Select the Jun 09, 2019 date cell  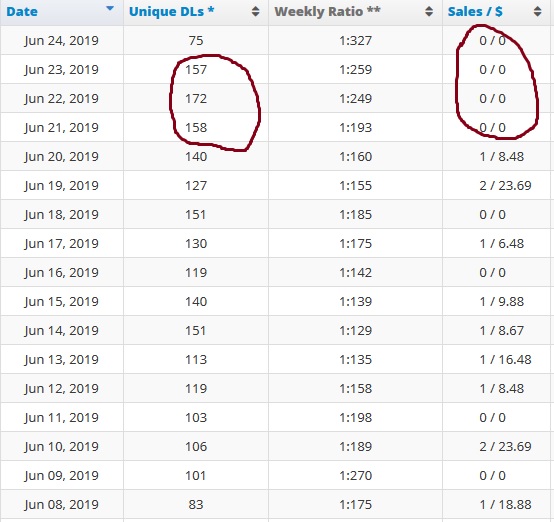pyautogui.click(x=61, y=475)
